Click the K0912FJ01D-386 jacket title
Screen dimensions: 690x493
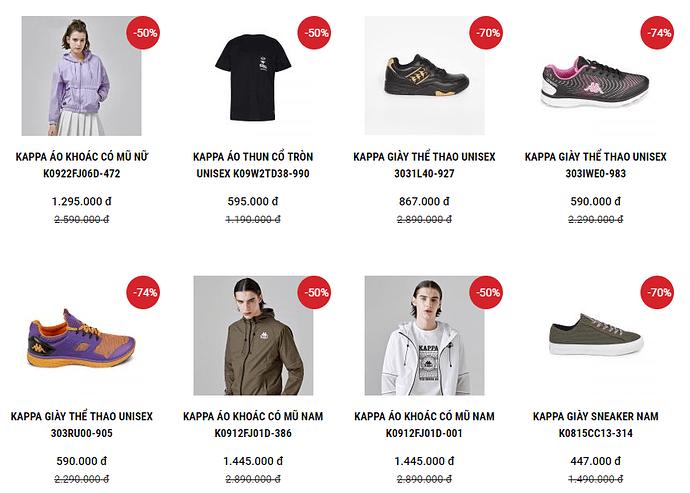pyautogui.click(x=253, y=424)
